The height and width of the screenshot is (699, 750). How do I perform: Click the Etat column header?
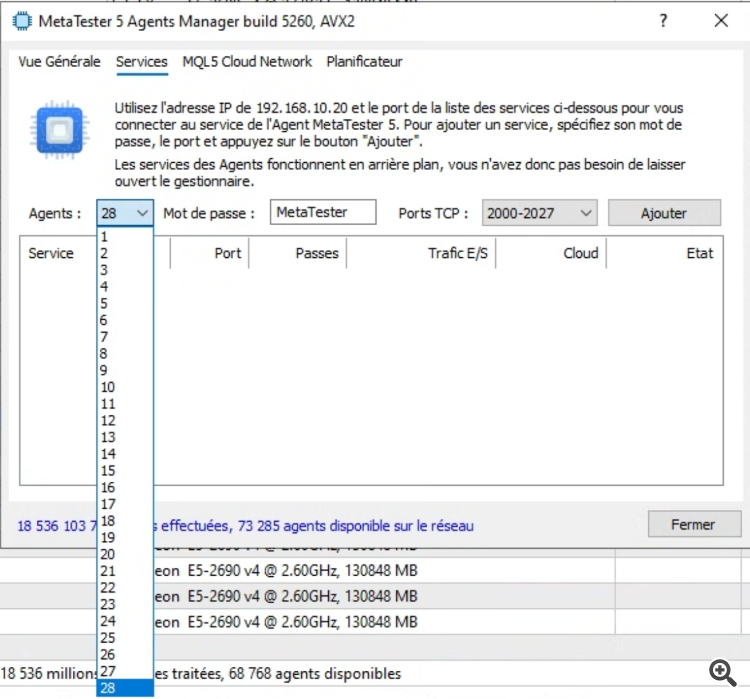[664, 253]
